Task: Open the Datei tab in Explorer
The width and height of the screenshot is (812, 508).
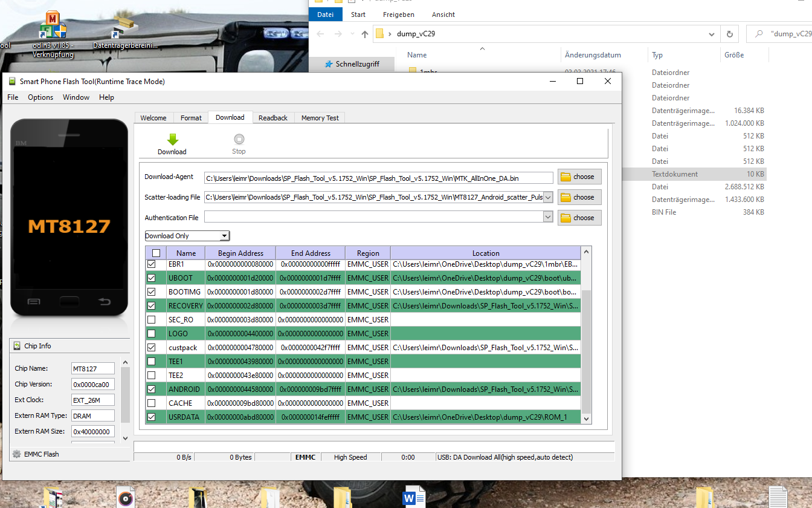Action: (325, 15)
